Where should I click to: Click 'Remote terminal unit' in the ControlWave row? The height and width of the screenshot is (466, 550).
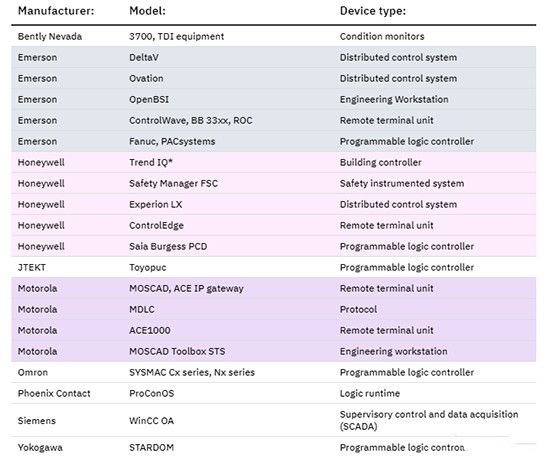(x=387, y=121)
